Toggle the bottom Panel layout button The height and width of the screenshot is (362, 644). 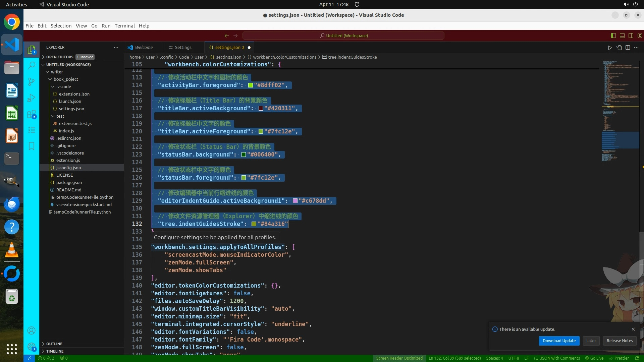622,36
